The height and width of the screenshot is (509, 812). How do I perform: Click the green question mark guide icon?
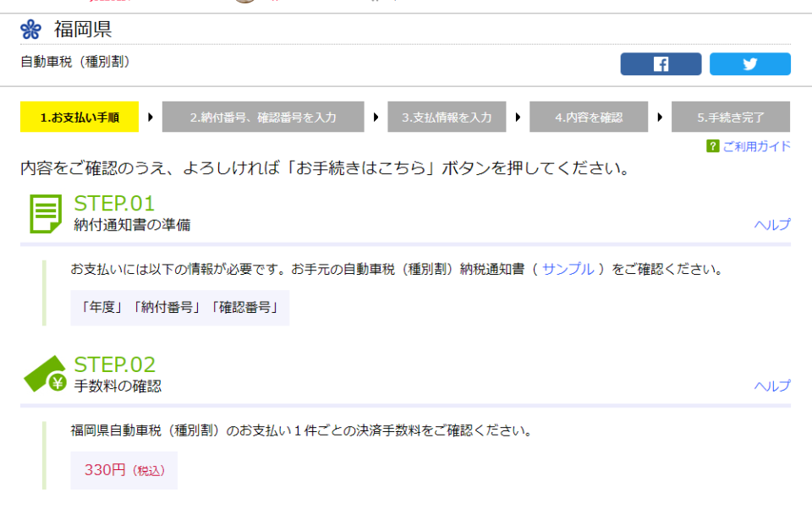pyautogui.click(x=712, y=146)
